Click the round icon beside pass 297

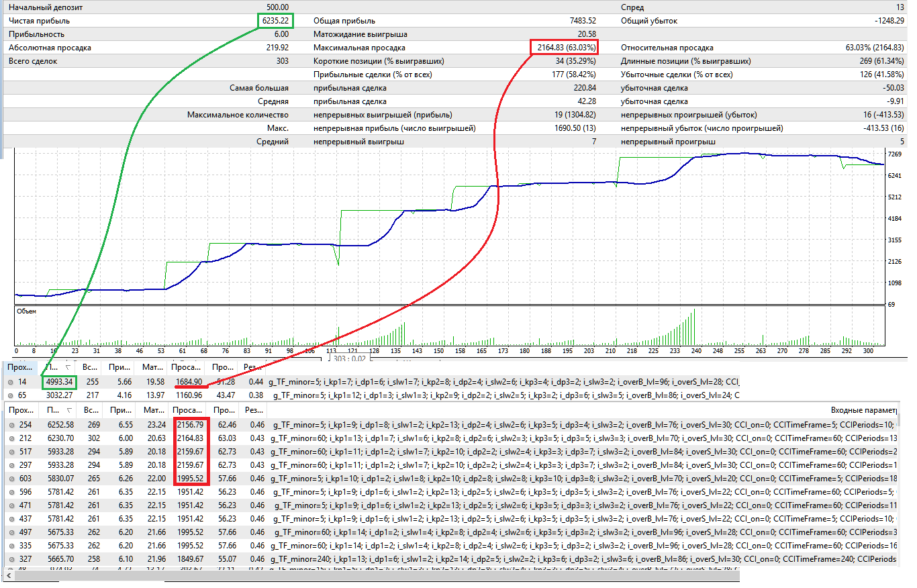[10, 464]
